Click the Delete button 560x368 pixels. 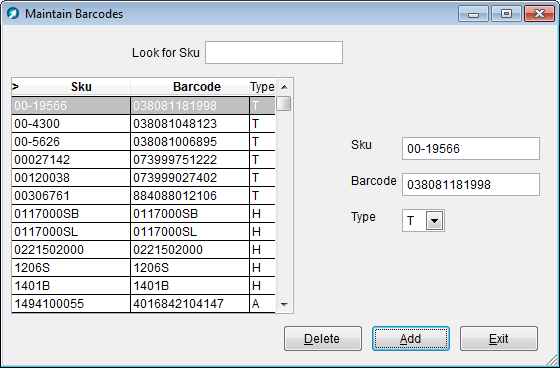point(323,338)
